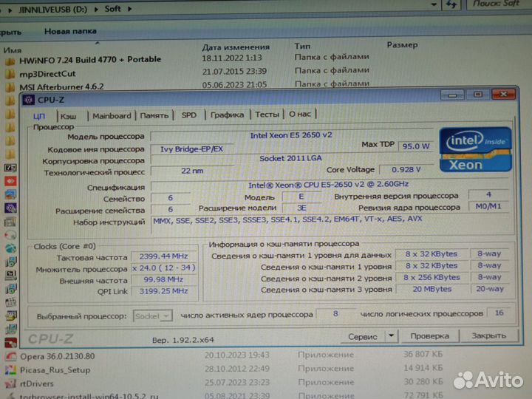532x399 pixels.
Task: Sort by Дата изменения column header
Action: point(236,47)
